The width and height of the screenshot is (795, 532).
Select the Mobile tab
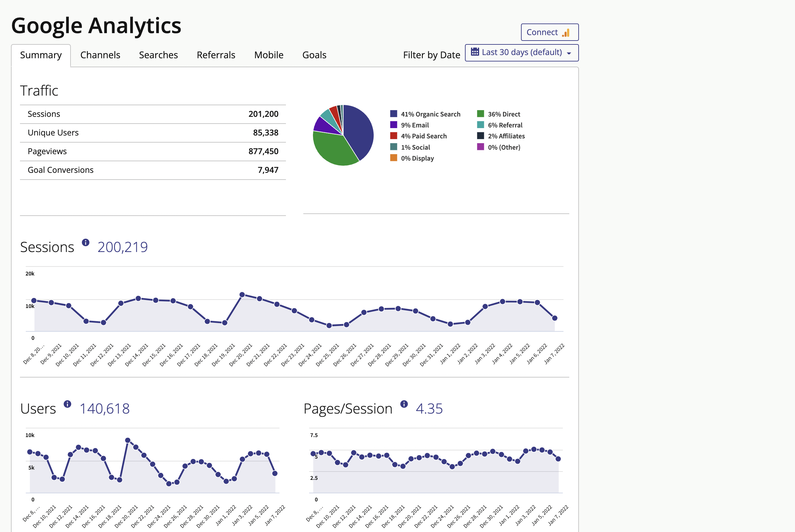pyautogui.click(x=269, y=55)
